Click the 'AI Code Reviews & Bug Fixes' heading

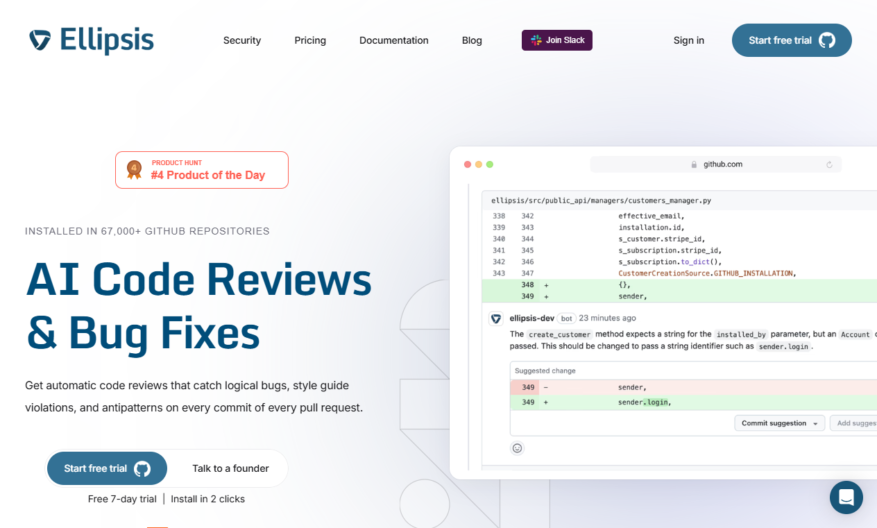tap(199, 306)
